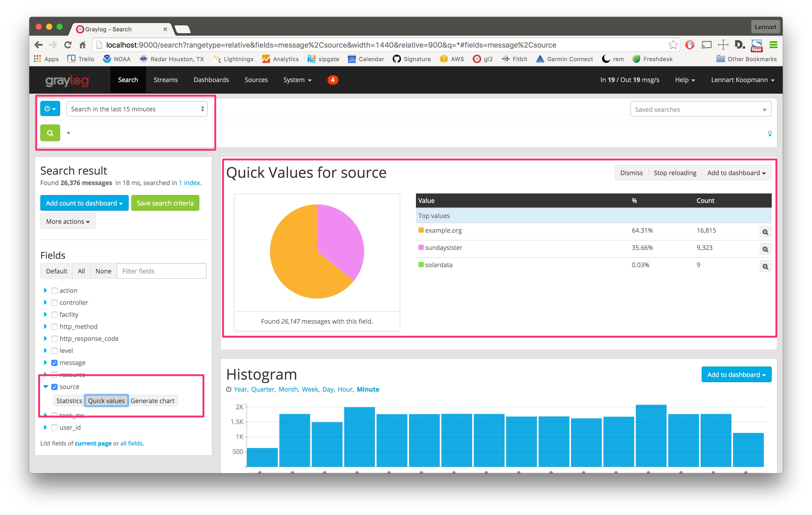Go to the Streams navigation tab
812x515 pixels.
pyautogui.click(x=166, y=80)
